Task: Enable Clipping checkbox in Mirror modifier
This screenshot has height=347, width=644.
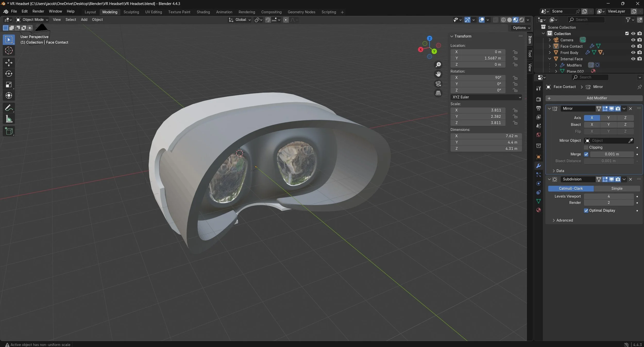Action: coord(586,147)
